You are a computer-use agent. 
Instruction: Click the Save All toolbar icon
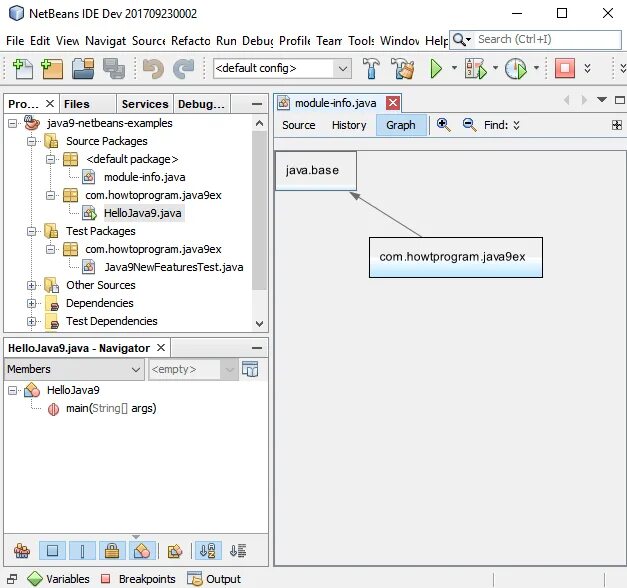point(114,68)
